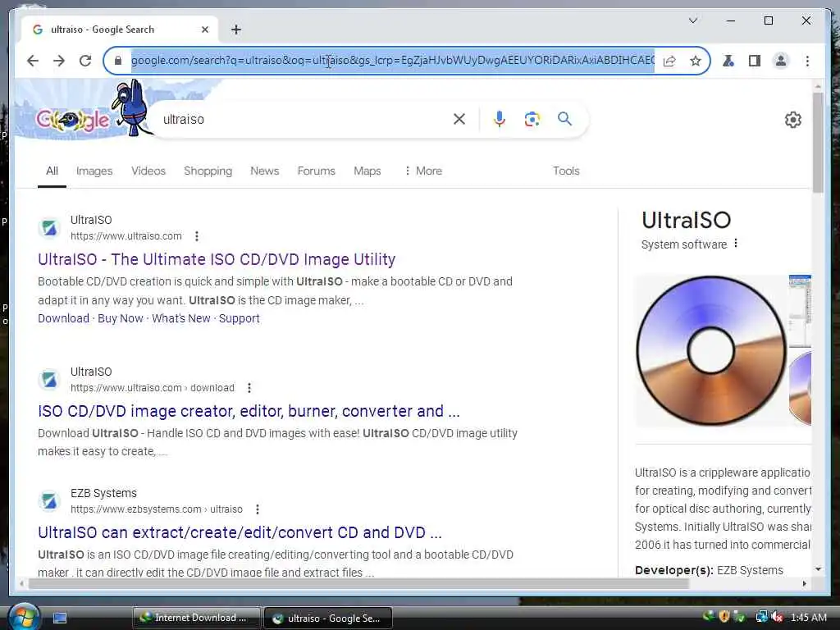The height and width of the screenshot is (630, 840).
Task: Click the Google doodle logo
Action: point(73,120)
